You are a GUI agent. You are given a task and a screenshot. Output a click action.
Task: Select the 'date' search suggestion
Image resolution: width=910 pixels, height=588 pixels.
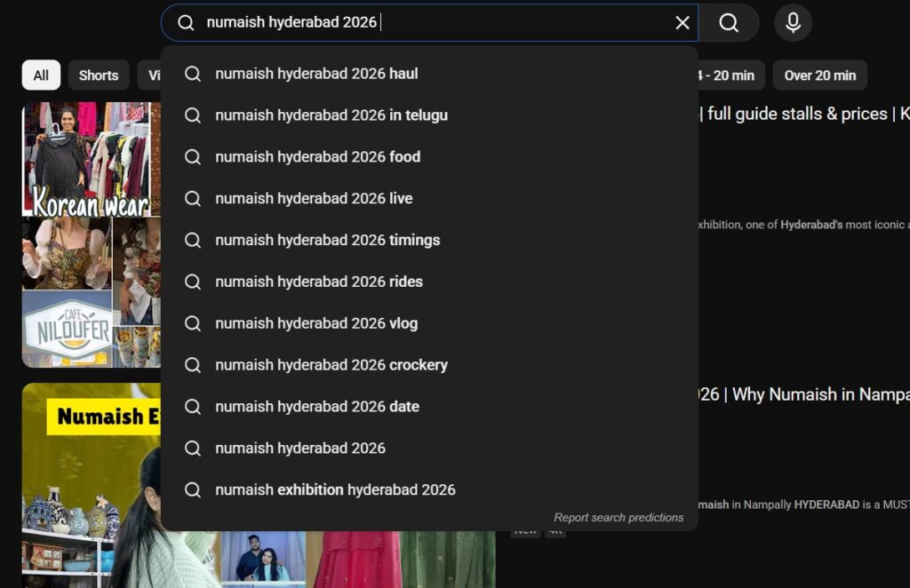coord(316,407)
